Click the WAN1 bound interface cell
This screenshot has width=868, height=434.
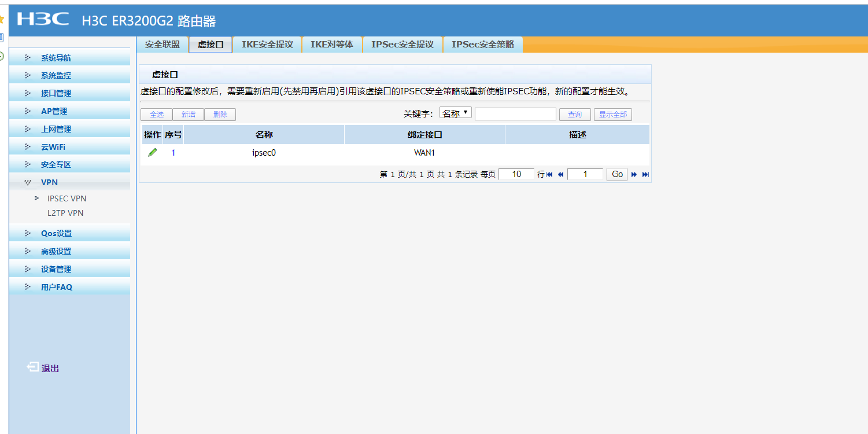click(x=424, y=153)
